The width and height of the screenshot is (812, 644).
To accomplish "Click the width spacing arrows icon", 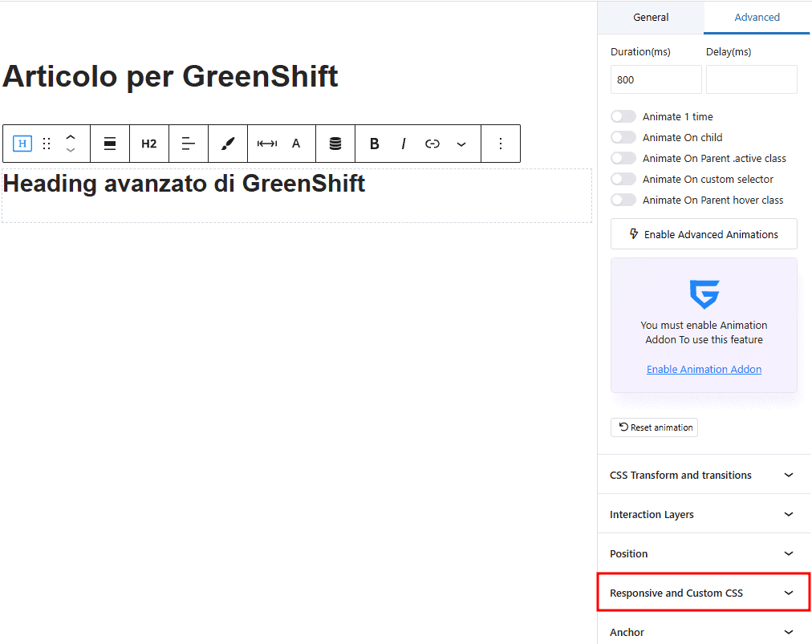I will tap(267, 144).
